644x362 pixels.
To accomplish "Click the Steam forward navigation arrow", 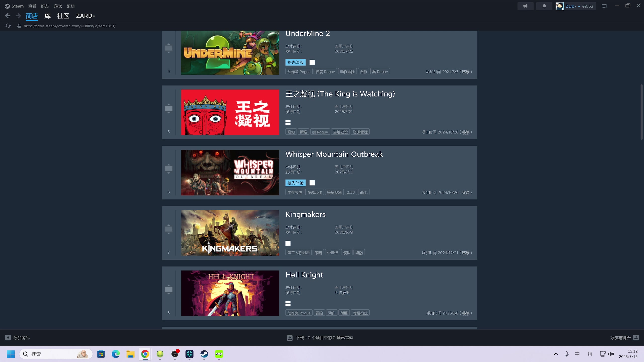I will click(18, 16).
